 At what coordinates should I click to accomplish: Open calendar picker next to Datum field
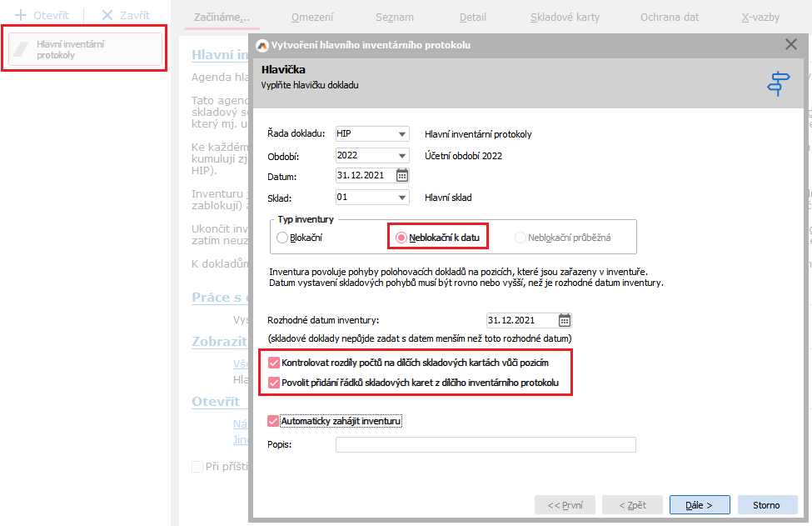coord(402,175)
